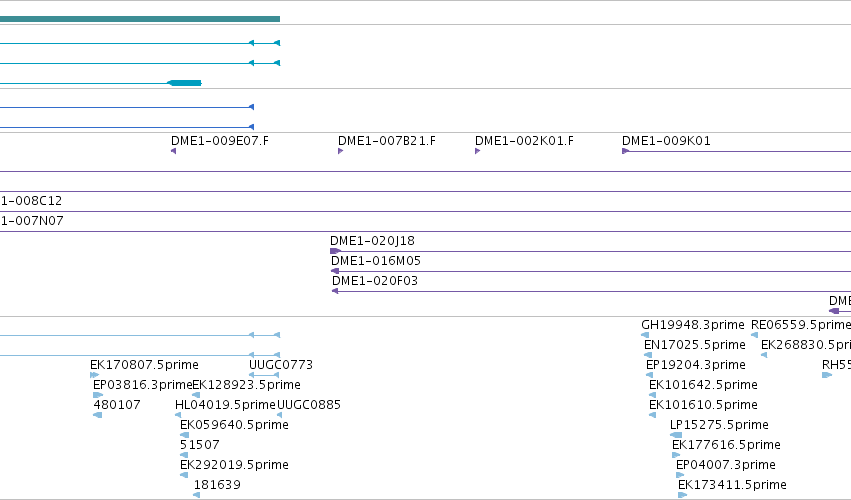Select the EK173411.5prime EST label
Image resolution: width=851 pixels, height=500 pixels.
[732, 484]
